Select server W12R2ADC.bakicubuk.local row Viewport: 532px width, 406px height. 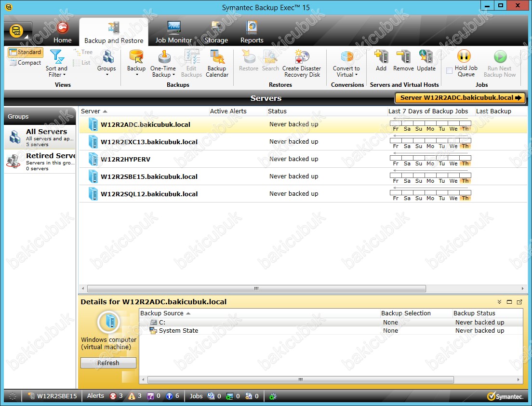[x=303, y=124]
